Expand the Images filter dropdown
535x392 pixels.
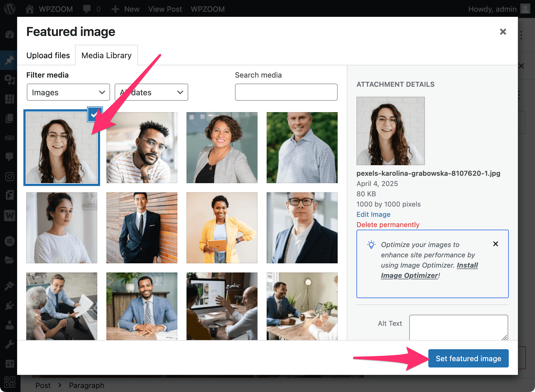coord(68,92)
